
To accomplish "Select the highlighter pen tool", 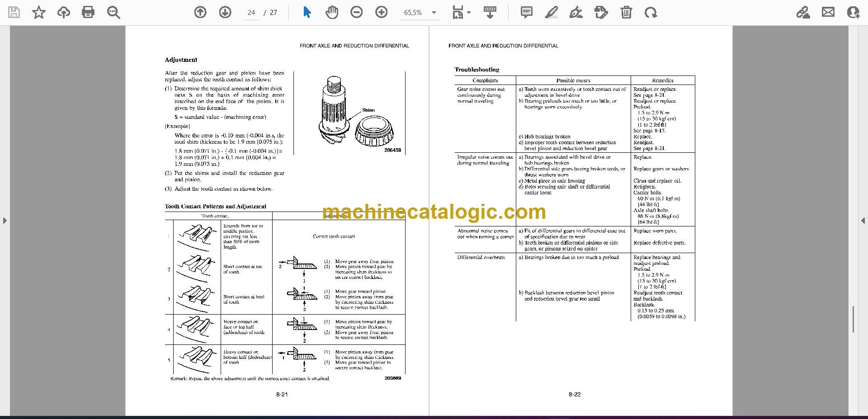I will (x=552, y=13).
